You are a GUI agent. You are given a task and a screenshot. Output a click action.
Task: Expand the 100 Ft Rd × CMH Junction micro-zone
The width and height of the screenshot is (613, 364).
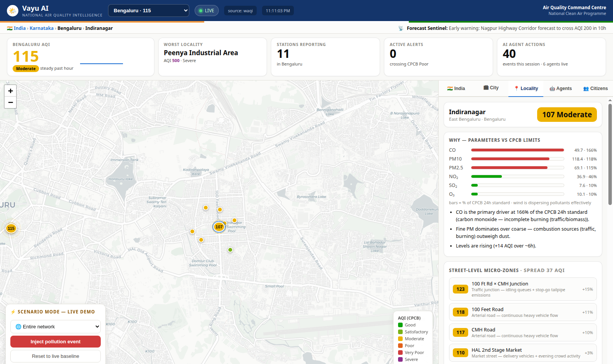click(523, 289)
